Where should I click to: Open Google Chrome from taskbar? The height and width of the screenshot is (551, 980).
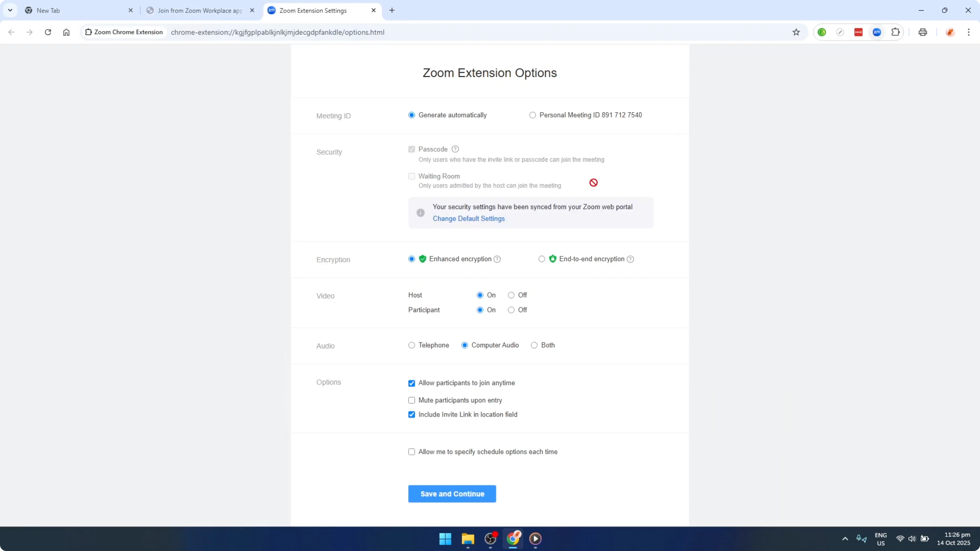[513, 539]
